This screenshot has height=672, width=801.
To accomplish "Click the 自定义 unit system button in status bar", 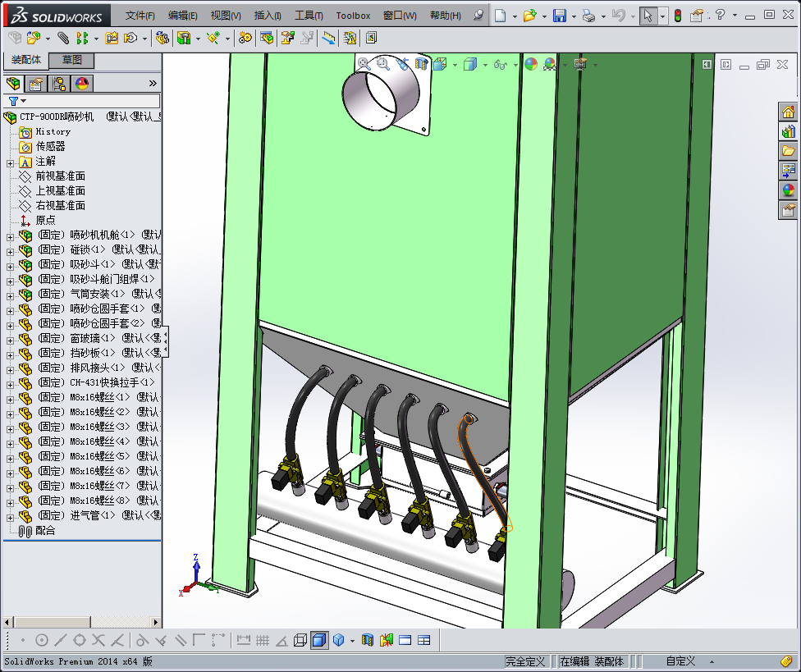I will (680, 661).
